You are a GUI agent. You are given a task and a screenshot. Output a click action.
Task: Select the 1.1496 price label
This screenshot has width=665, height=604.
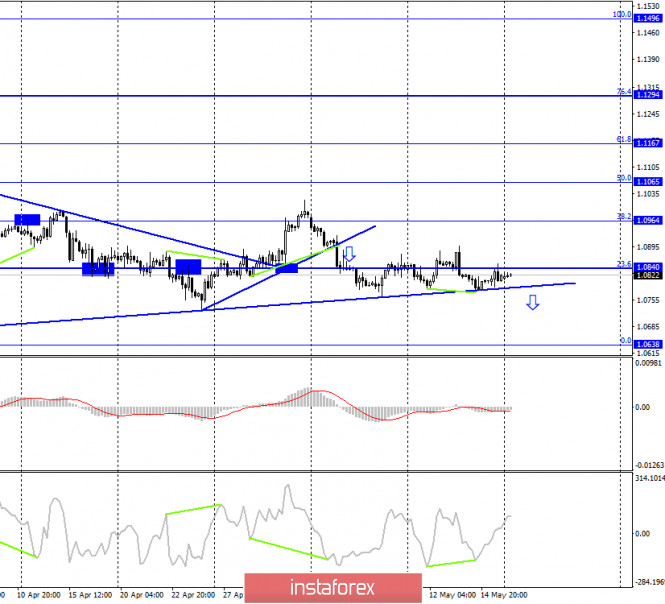(647, 19)
